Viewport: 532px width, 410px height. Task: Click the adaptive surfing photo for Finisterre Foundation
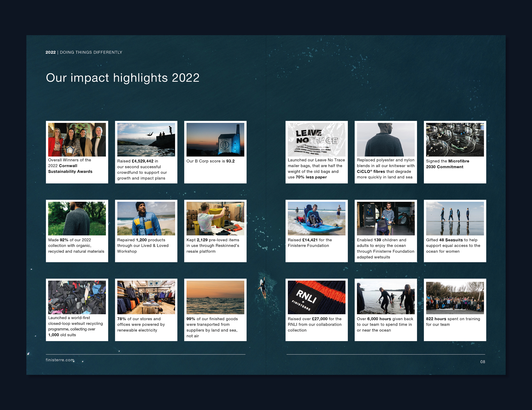click(x=317, y=218)
